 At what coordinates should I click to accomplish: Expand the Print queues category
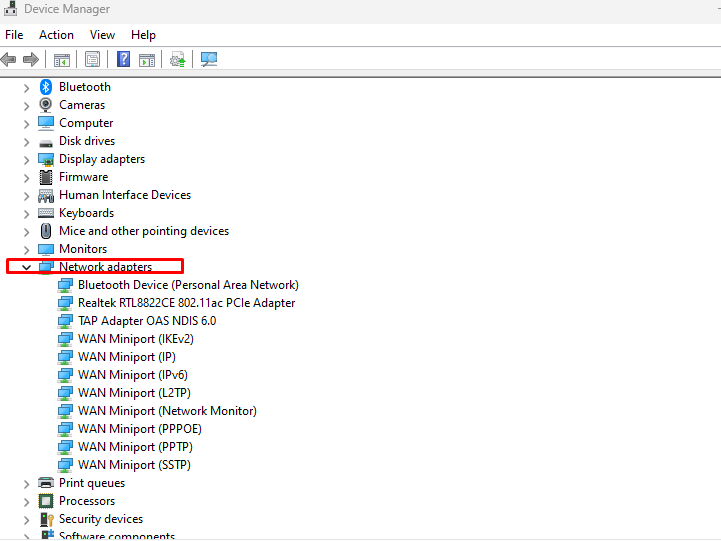click(27, 483)
